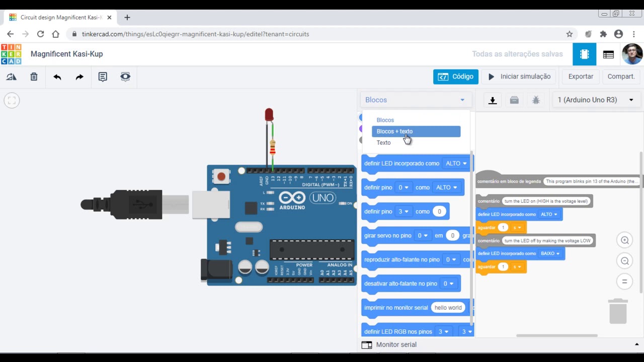Open pin dropdown in girar servo block
Viewport: 644px width, 362px height.
tap(423, 235)
